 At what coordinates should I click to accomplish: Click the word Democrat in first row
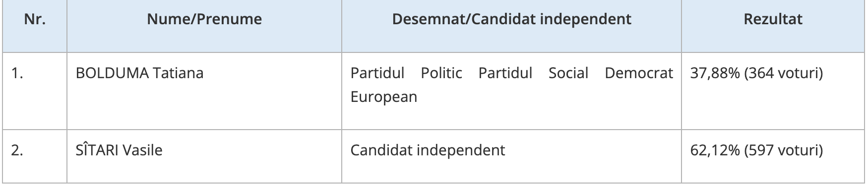tap(639, 73)
